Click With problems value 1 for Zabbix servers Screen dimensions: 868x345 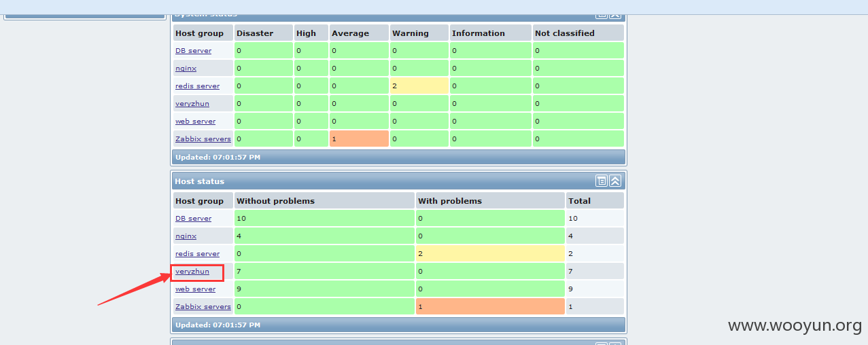491,306
